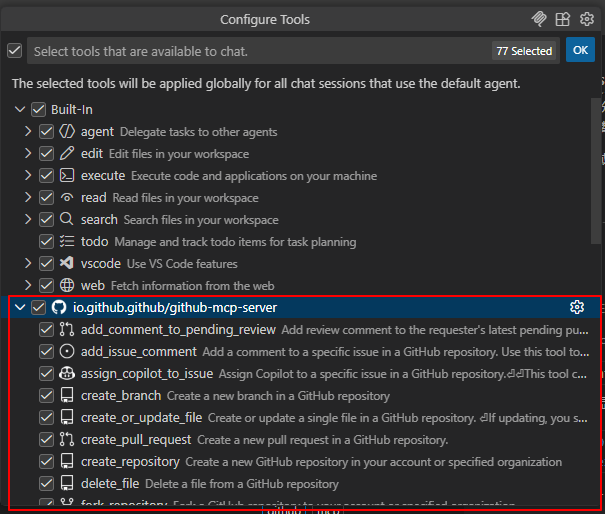
Task: Select the 'todo' tool name
Action: click(95, 242)
